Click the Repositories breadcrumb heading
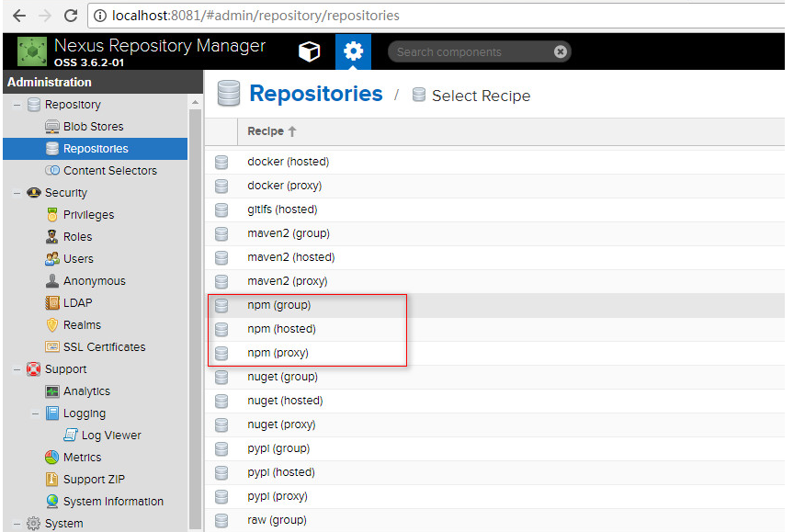 coord(316,94)
